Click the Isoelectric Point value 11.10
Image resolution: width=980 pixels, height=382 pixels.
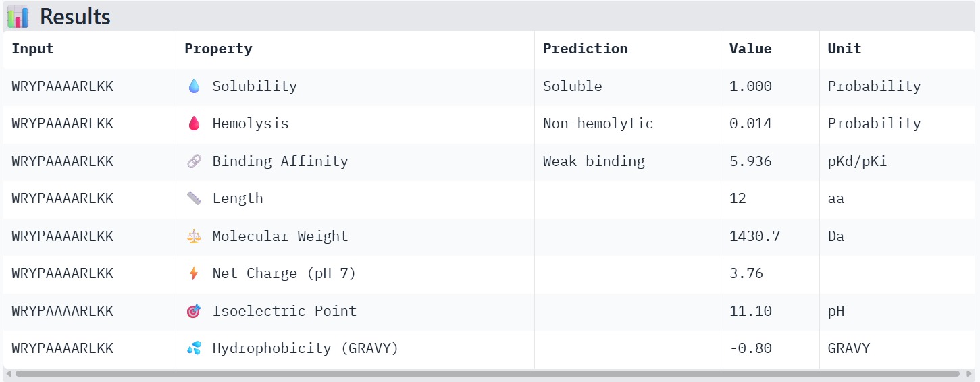[750, 311]
